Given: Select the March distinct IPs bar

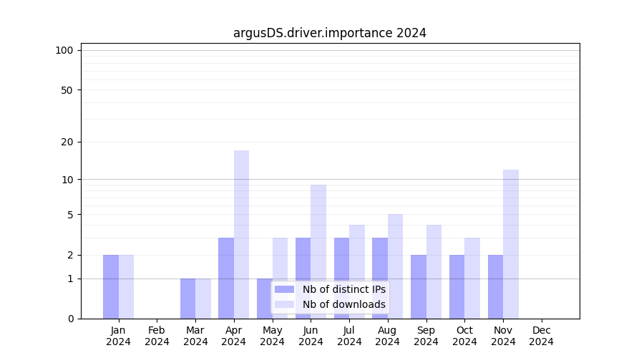Looking at the screenshot, I should coord(187,298).
